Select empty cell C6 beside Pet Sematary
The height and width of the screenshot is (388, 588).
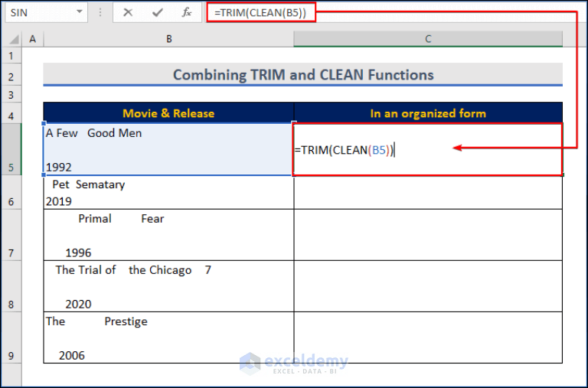[x=428, y=192]
